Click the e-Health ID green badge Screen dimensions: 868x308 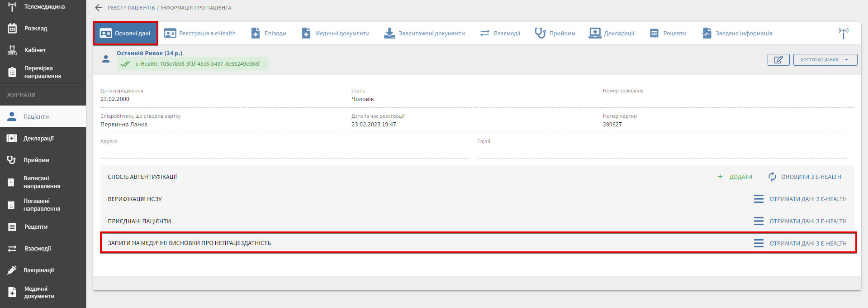coord(192,64)
